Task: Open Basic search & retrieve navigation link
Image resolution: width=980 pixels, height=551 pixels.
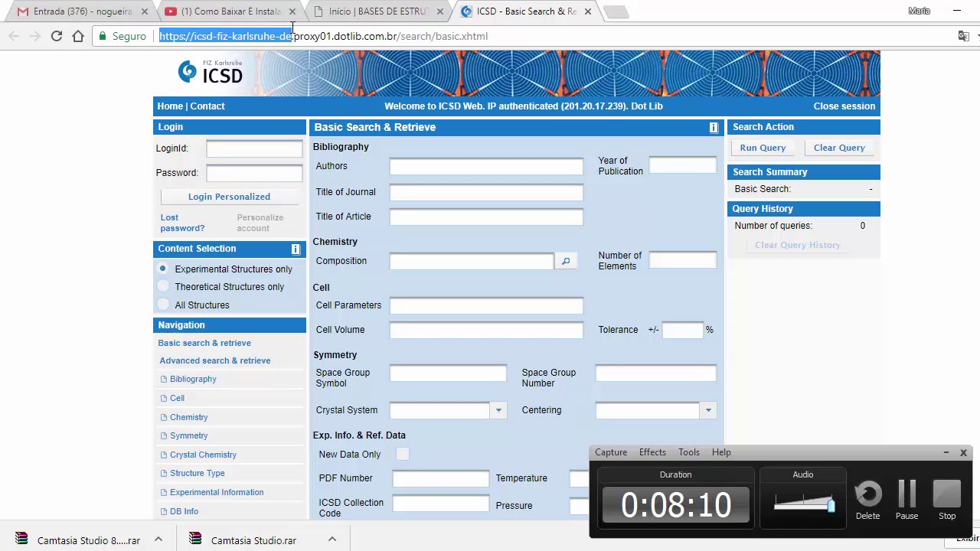Action: point(204,343)
